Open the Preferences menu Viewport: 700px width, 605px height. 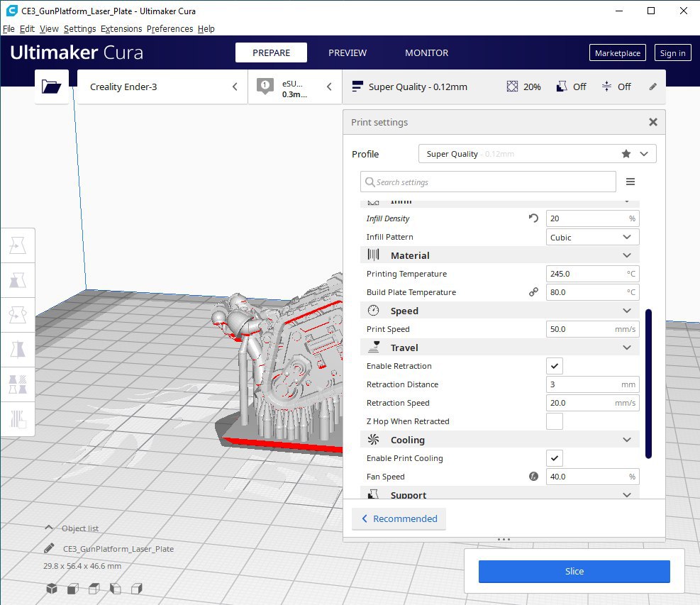[170, 28]
